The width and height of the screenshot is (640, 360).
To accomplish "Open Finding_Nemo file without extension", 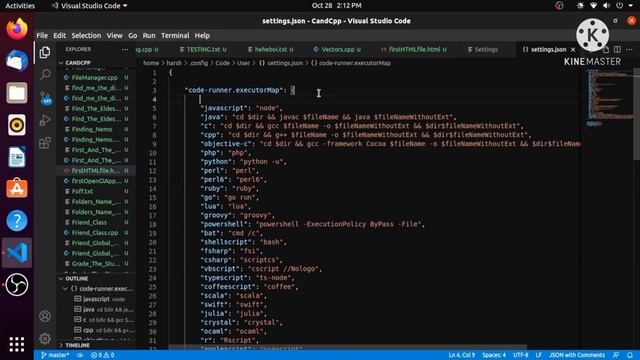I will point(92,129).
